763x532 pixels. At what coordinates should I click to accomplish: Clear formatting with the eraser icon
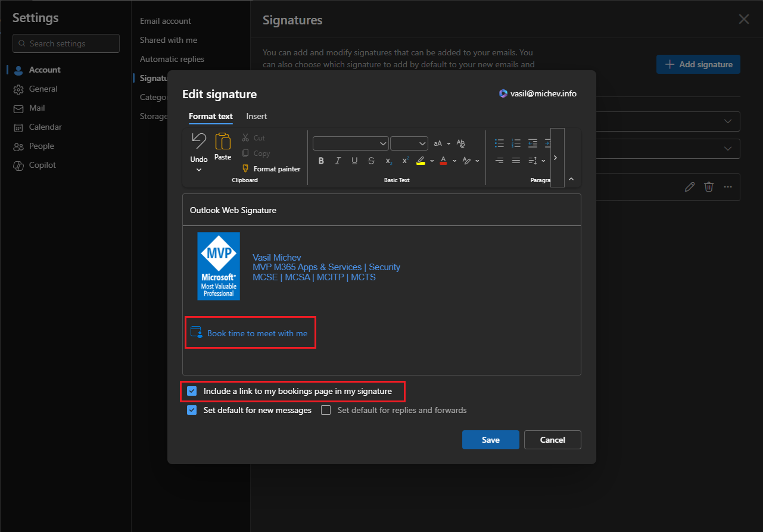(460, 143)
